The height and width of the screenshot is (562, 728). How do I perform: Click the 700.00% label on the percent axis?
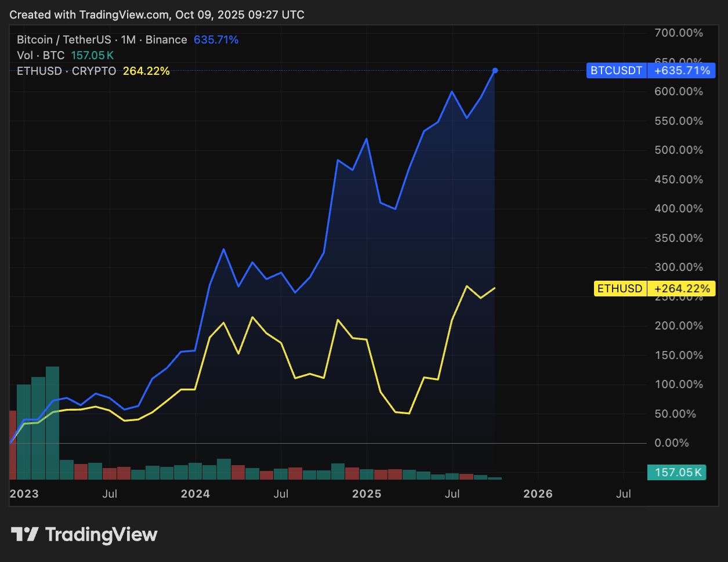coord(679,33)
